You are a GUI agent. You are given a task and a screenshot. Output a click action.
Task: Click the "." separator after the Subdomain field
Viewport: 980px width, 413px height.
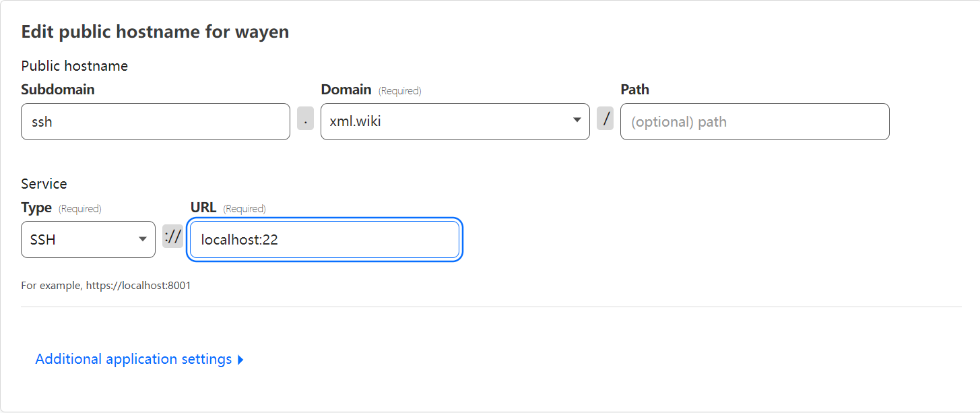305,119
